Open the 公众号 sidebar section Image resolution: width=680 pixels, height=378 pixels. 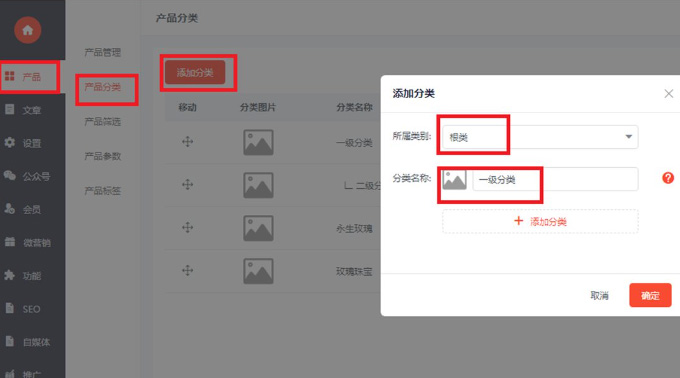[36, 176]
